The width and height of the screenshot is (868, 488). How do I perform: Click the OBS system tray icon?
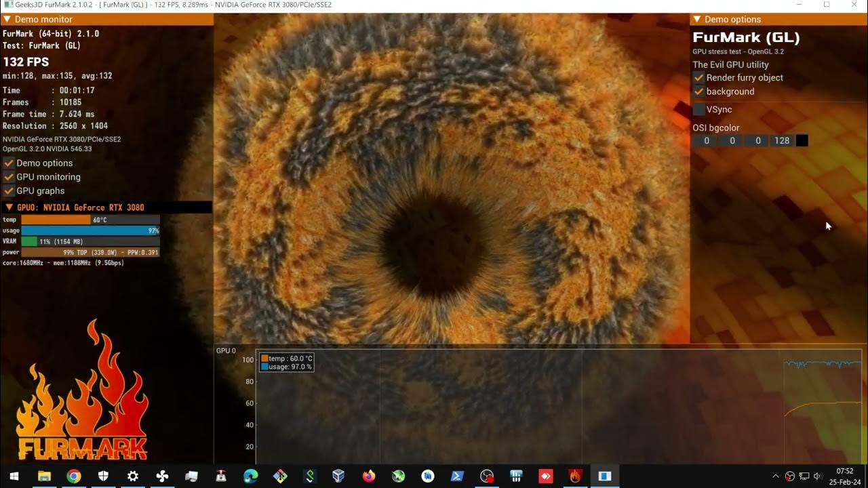pyautogui.click(x=790, y=476)
